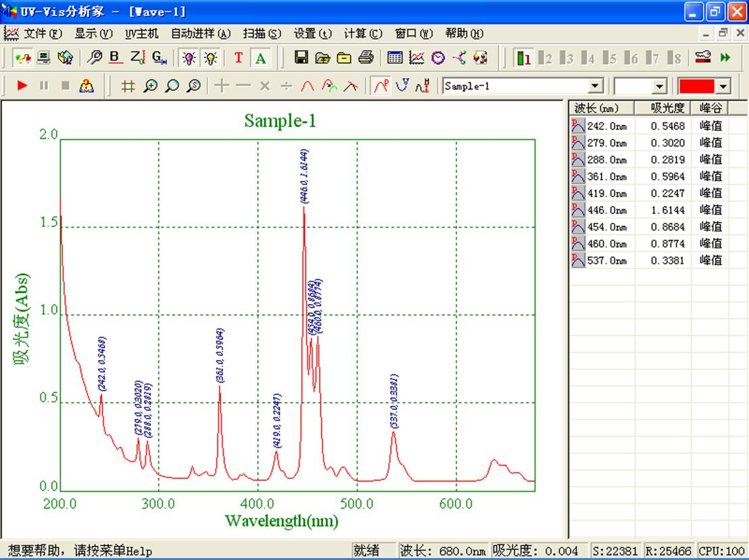
Task: Open the 扫描(S) menu
Action: [262, 33]
